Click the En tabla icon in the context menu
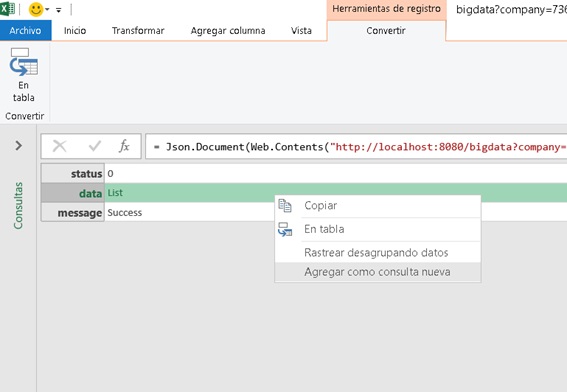This screenshot has width=567, height=392. point(285,229)
